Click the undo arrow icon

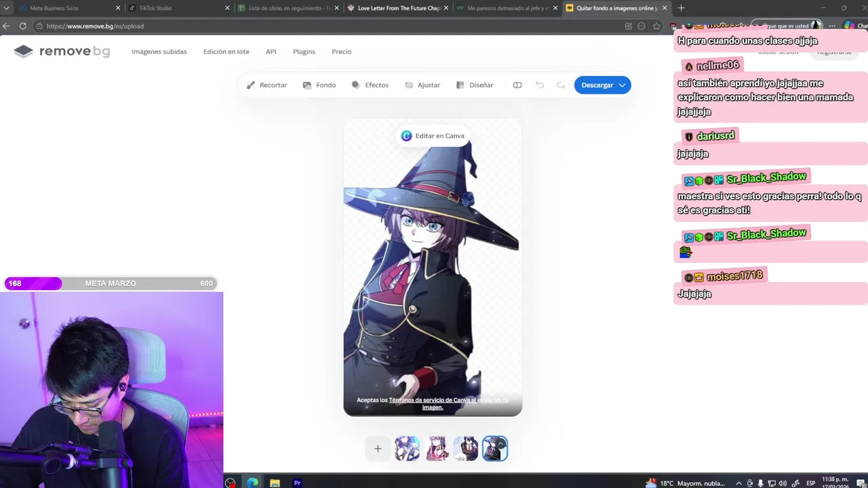click(540, 85)
